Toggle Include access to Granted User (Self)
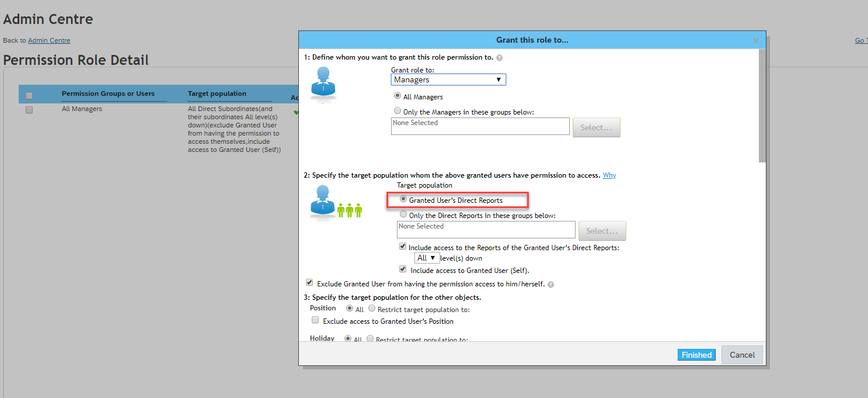 [403, 269]
